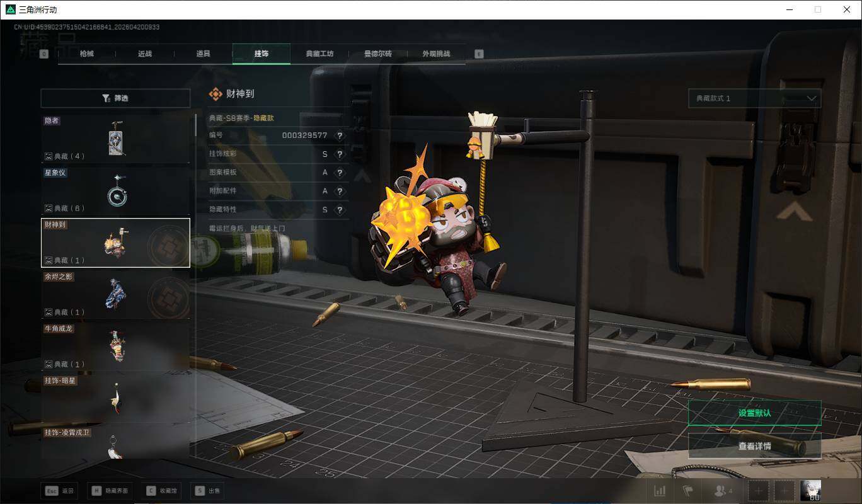Viewport: 862px width, 504px height.
Task: Click the 查看详情 button
Action: click(755, 446)
